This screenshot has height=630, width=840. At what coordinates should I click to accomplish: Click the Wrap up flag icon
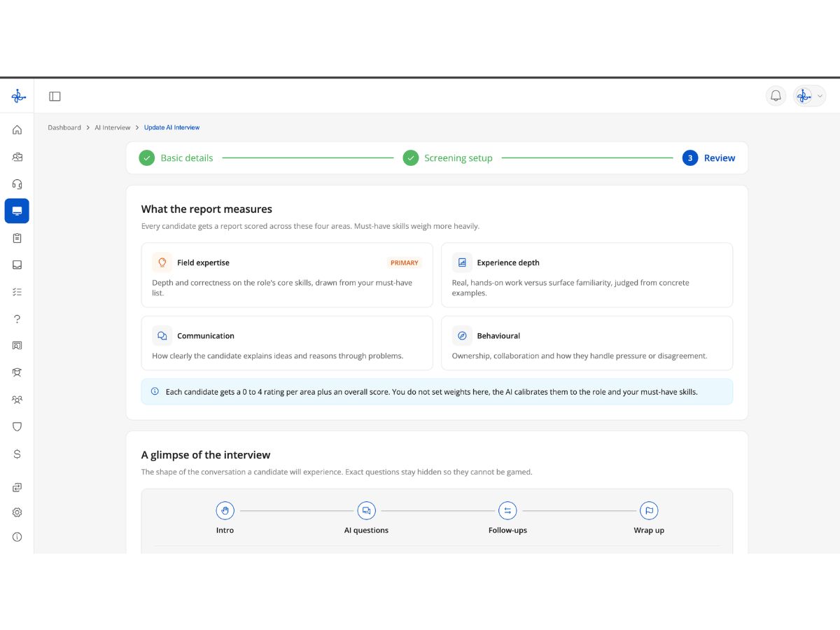pos(649,510)
